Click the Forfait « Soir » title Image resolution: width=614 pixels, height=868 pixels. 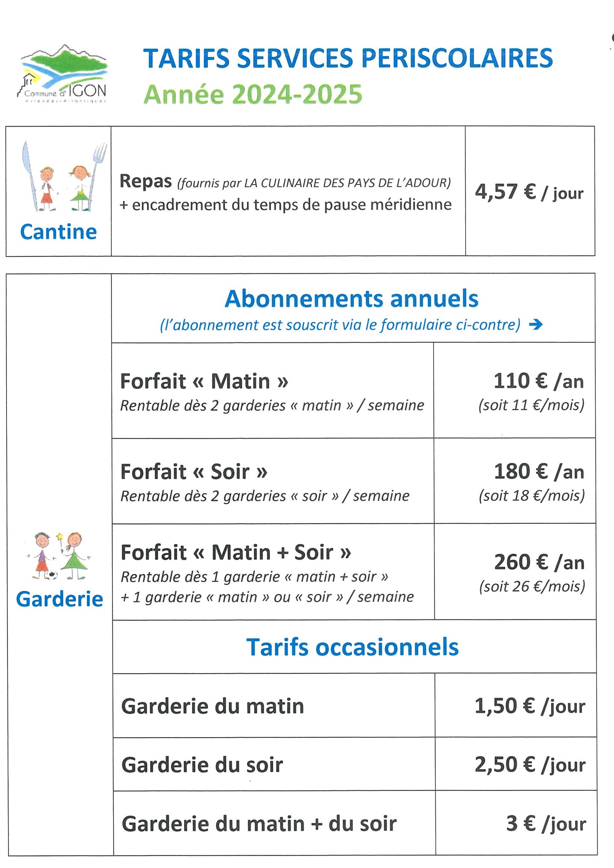(x=194, y=472)
